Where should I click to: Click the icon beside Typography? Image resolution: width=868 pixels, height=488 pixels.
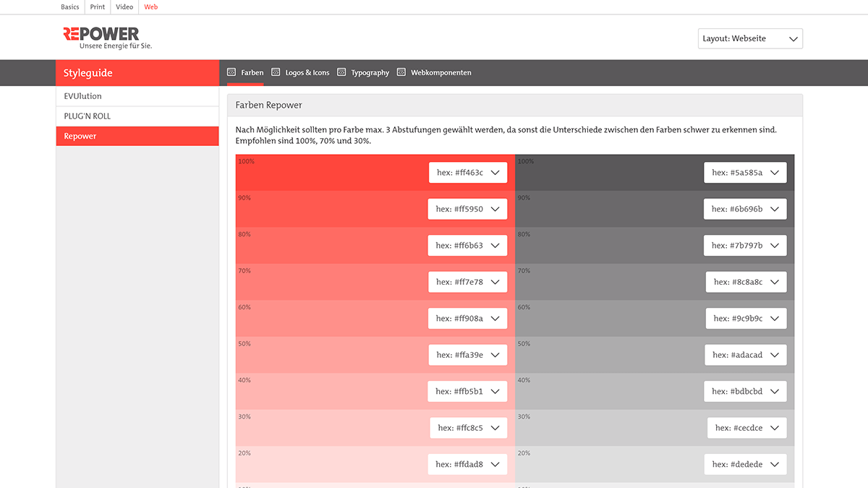point(340,72)
